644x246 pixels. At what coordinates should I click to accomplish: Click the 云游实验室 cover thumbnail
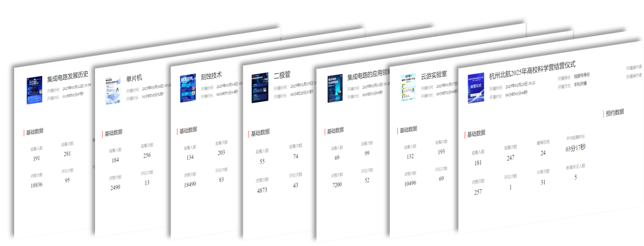click(408, 88)
